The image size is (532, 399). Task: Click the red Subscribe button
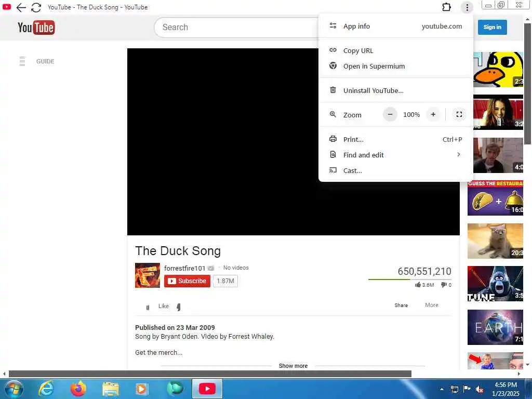click(187, 281)
